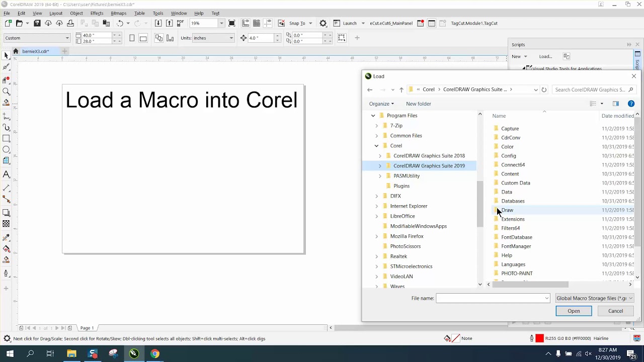Select the Zoom tool magnifier

(x=6, y=92)
